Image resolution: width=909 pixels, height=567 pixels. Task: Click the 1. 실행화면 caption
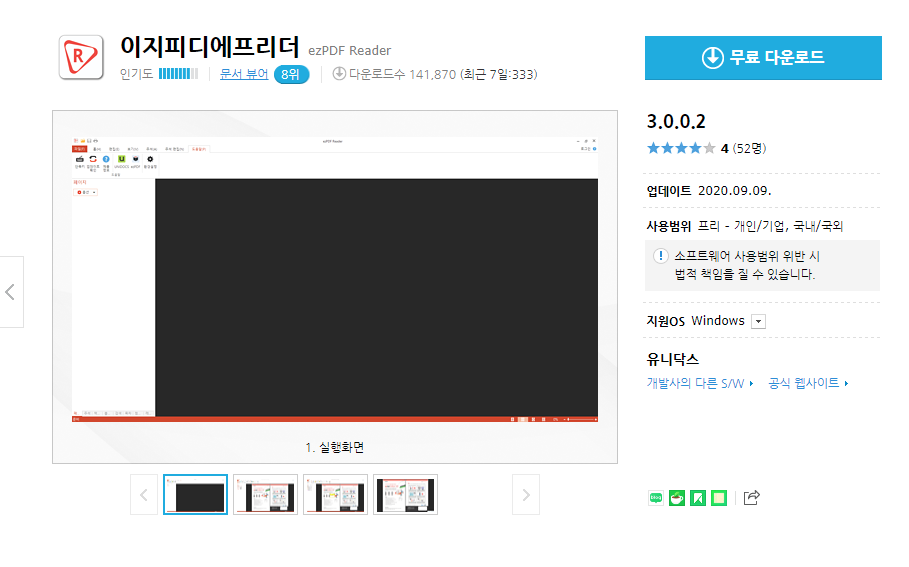[334, 448]
